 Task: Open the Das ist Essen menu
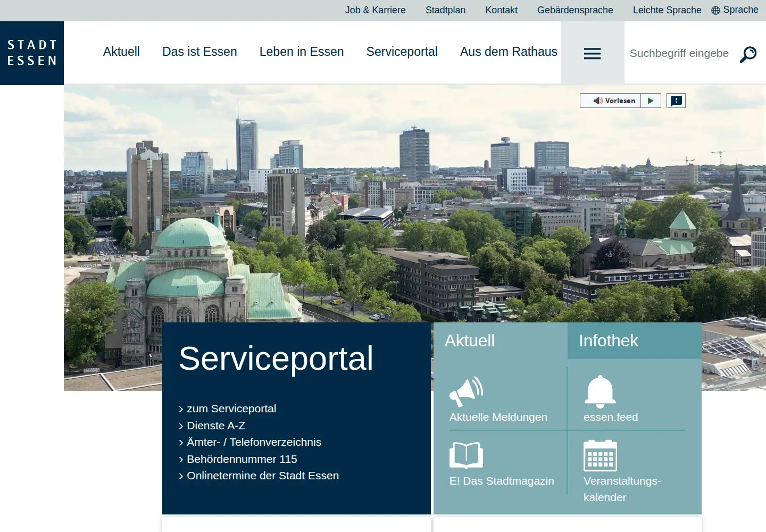coord(199,52)
